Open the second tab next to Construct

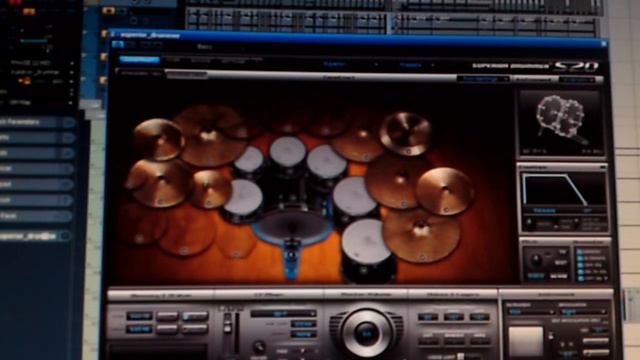[x=173, y=60]
